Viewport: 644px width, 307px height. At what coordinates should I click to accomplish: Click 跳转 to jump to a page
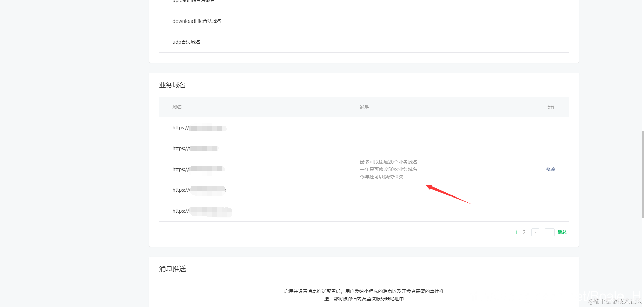click(x=563, y=232)
